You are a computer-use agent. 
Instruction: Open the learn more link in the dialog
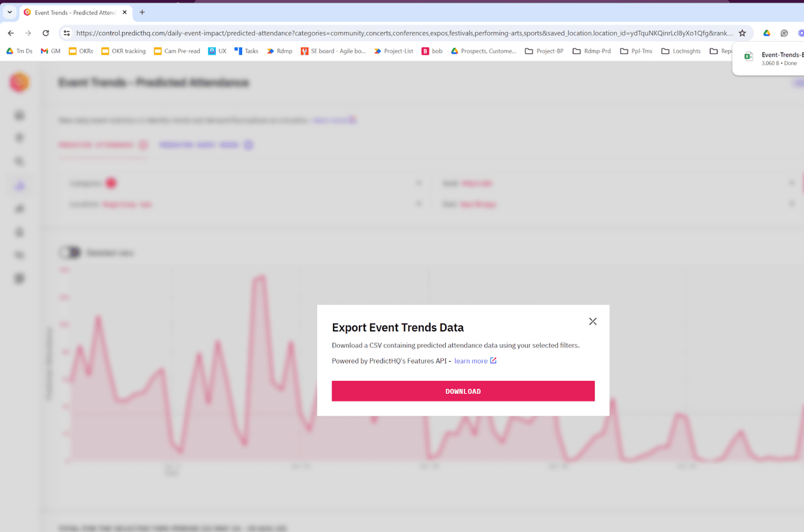(x=472, y=360)
